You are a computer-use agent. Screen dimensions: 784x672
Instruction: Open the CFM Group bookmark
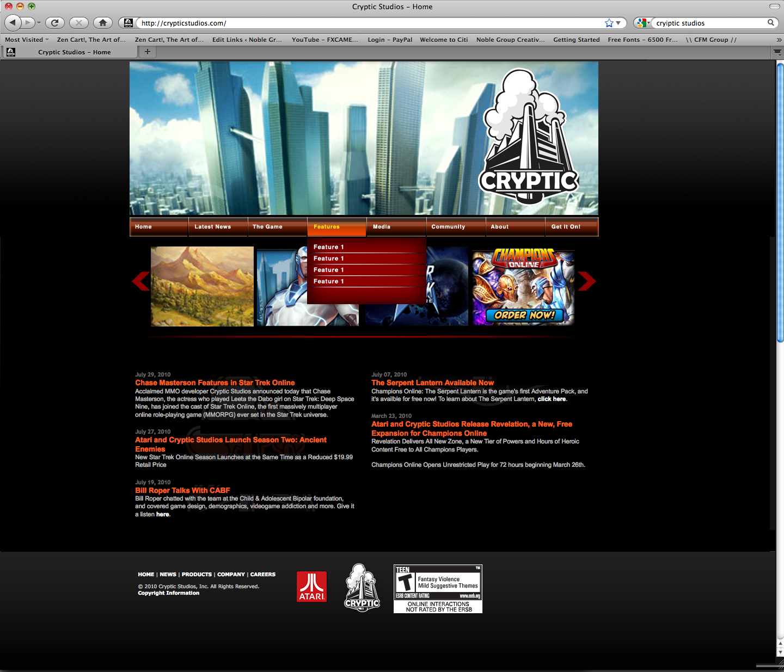coord(711,40)
